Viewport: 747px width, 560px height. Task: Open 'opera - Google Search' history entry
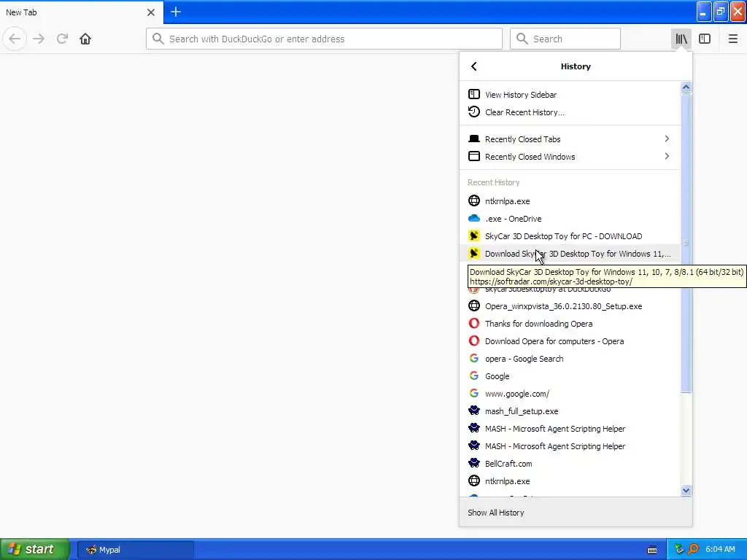(x=570, y=359)
